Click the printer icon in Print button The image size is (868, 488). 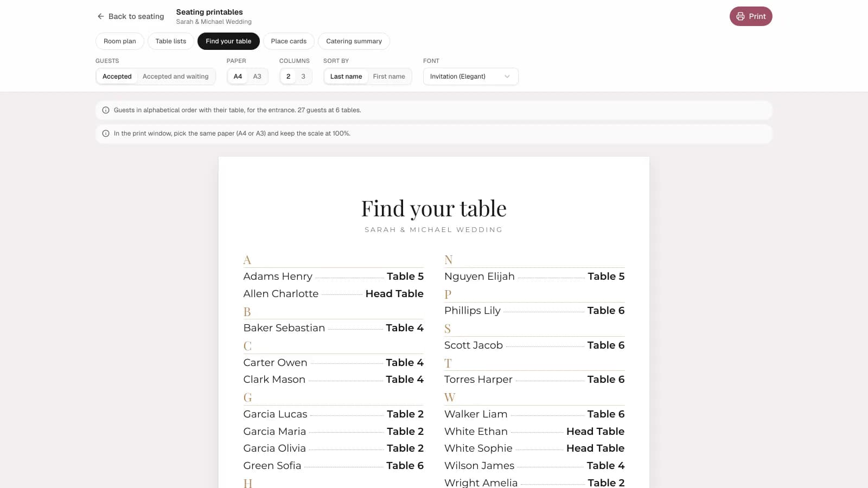point(741,16)
